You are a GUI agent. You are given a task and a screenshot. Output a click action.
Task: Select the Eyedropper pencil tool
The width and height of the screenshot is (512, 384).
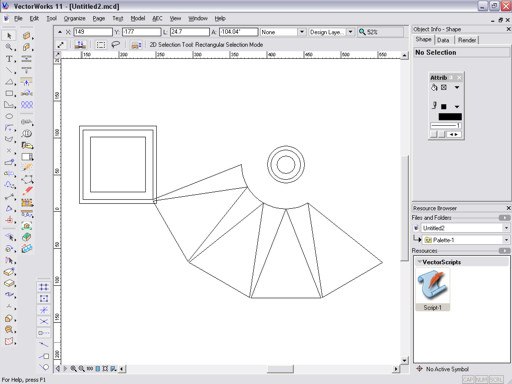pos(27,168)
